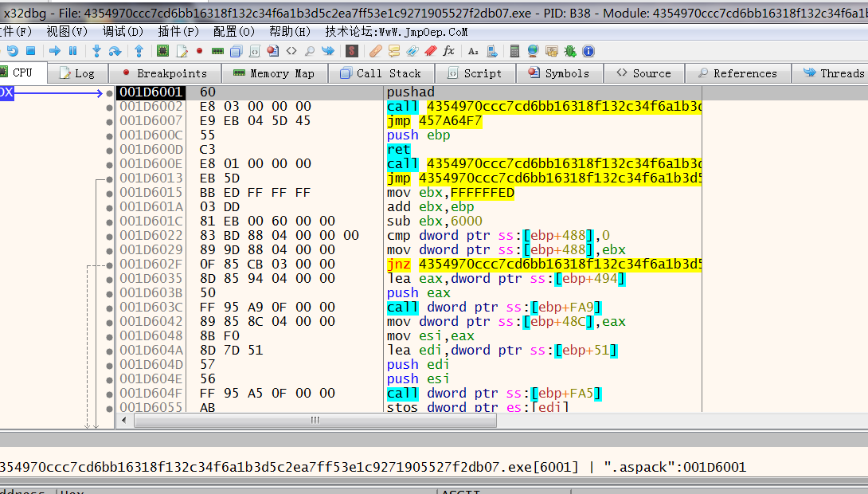Click the References magnifier toolbar icon
This screenshot has height=494, width=868.
tap(310, 51)
